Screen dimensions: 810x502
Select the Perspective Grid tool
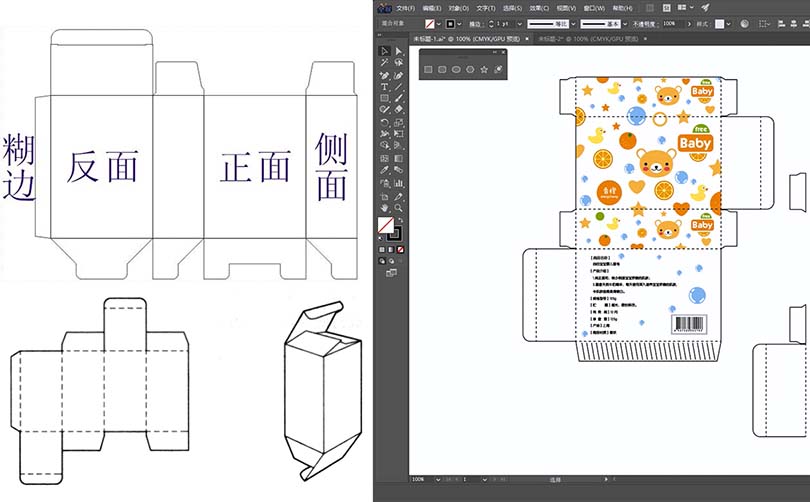tap(398, 146)
